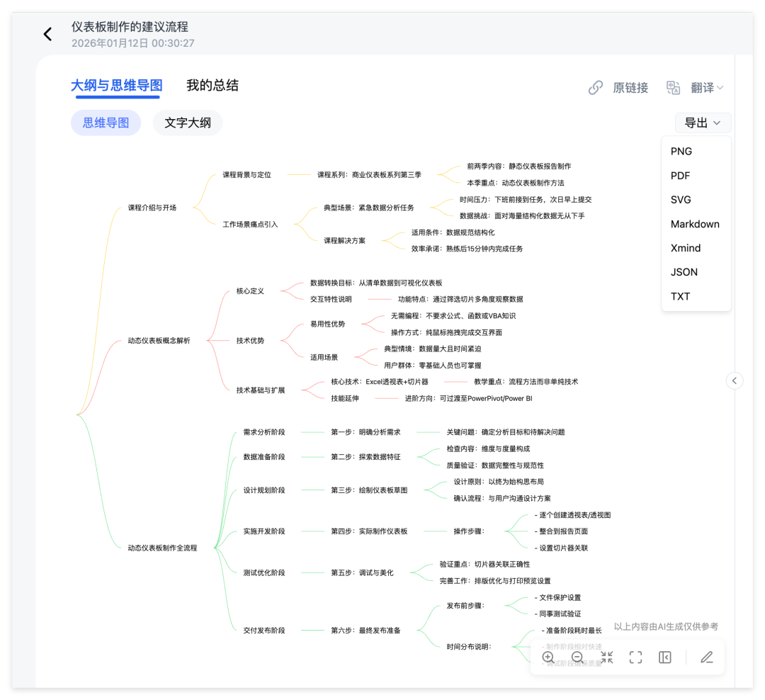The image size is (765, 700).
Task: Open the 翻译 translate dropdown
Action: click(x=707, y=88)
